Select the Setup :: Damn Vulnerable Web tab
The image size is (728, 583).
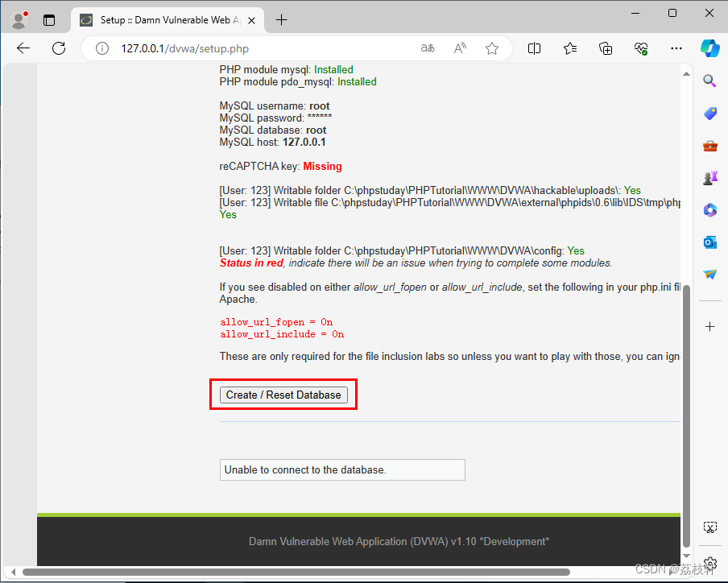coord(168,20)
